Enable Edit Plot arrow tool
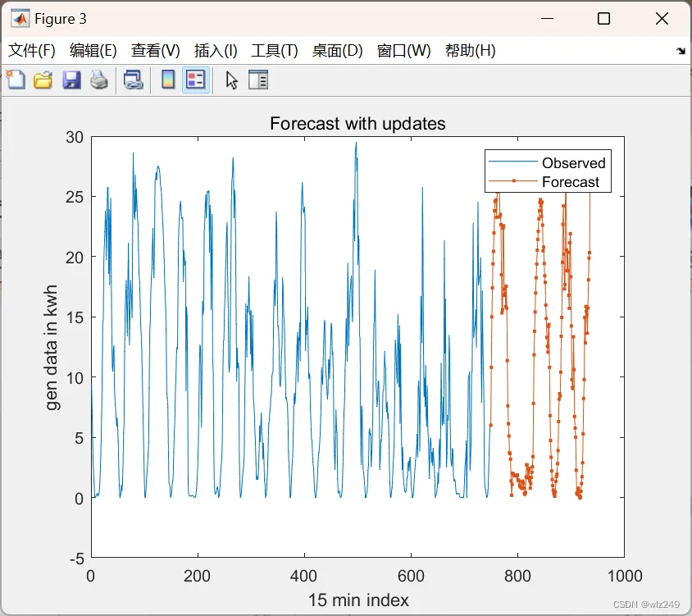Image resolution: width=692 pixels, height=616 pixels. (x=232, y=80)
